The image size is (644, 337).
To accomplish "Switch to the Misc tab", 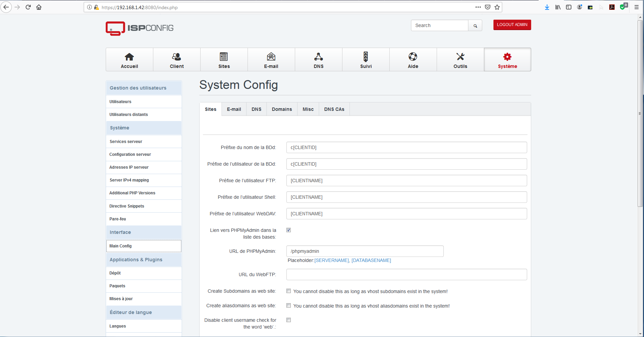I will pos(308,109).
